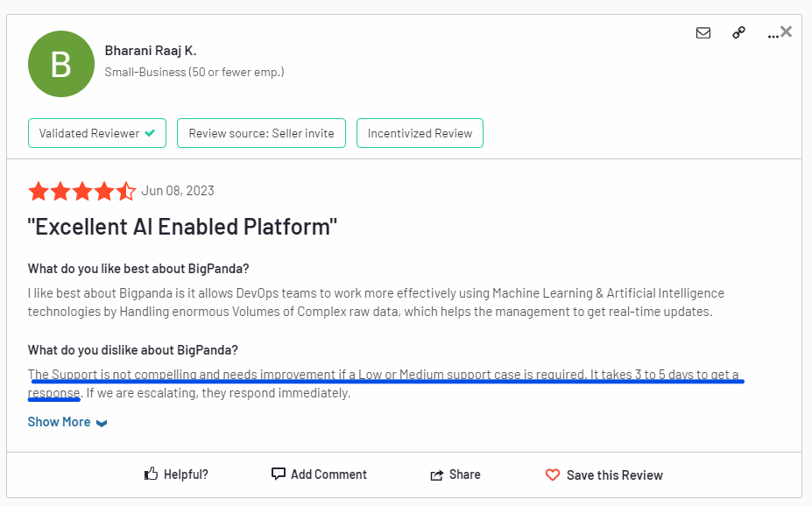Click the Incentivized Review badge

click(420, 133)
